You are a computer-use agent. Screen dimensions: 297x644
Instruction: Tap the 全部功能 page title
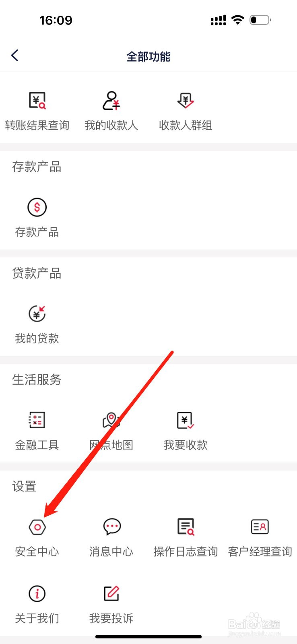(148, 57)
